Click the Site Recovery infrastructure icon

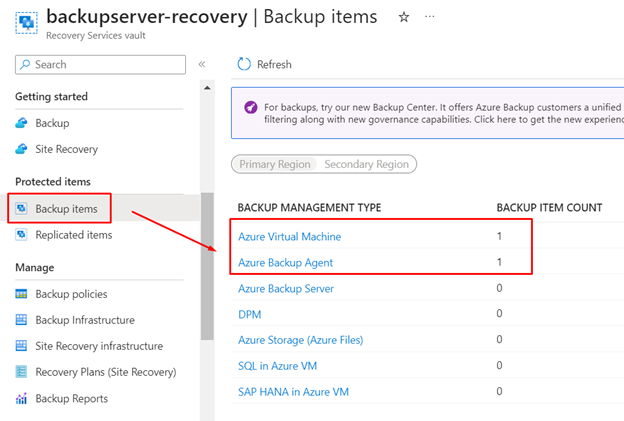(21, 346)
